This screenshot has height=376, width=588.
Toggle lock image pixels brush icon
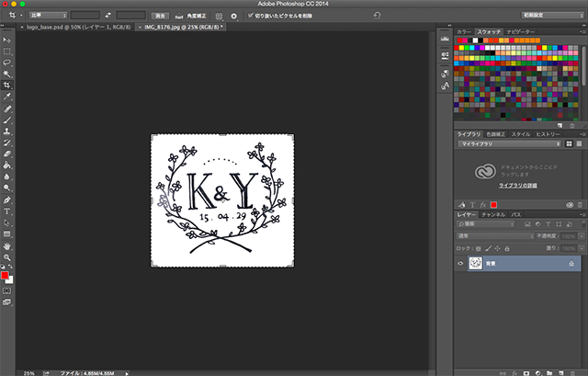click(488, 248)
